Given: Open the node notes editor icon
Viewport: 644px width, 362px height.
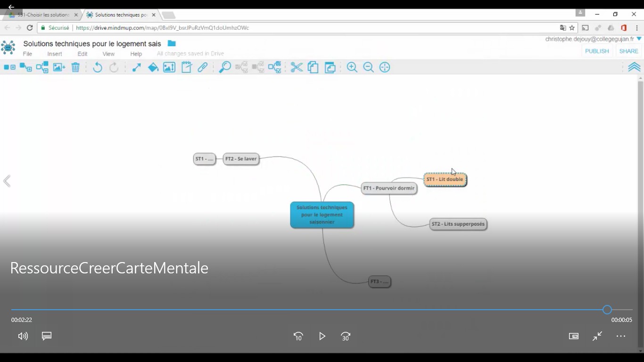Looking at the screenshot, I should pyautogui.click(x=187, y=67).
